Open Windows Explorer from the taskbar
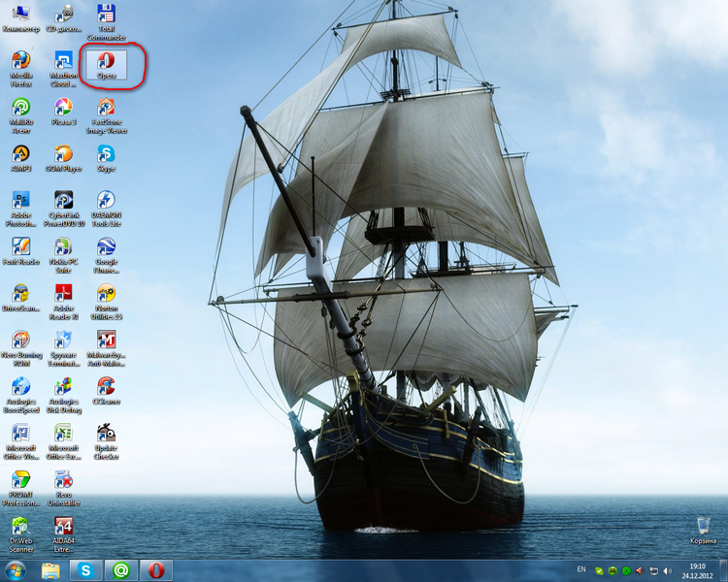Image resolution: width=728 pixels, height=582 pixels. (x=50, y=569)
